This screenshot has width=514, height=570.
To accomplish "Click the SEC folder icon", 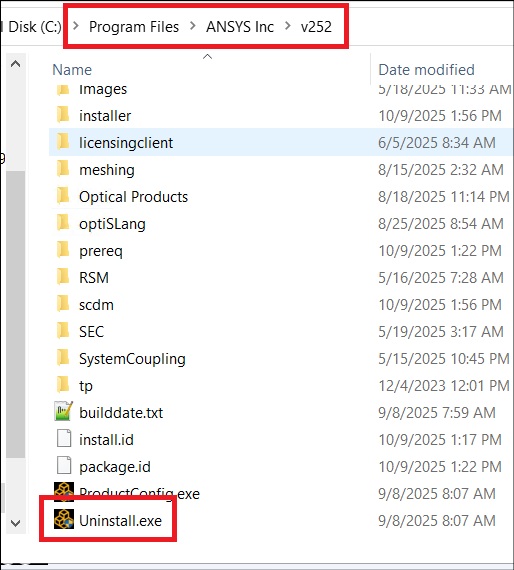I will pos(63,331).
